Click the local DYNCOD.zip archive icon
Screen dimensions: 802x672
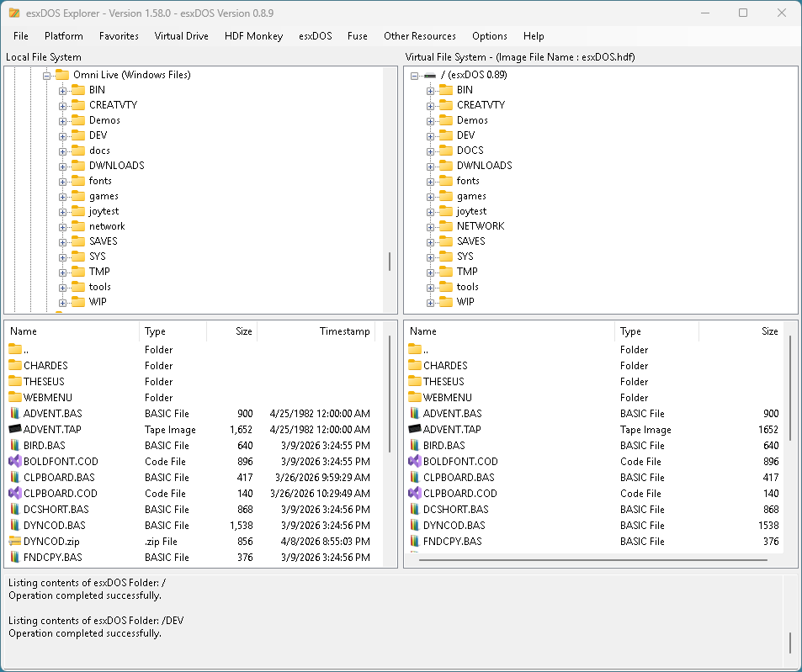15,541
